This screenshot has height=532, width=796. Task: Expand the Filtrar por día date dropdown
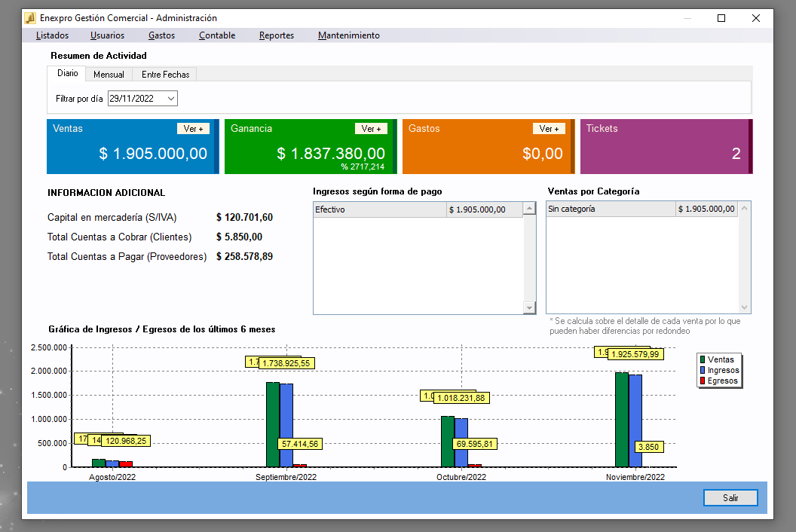coord(171,99)
